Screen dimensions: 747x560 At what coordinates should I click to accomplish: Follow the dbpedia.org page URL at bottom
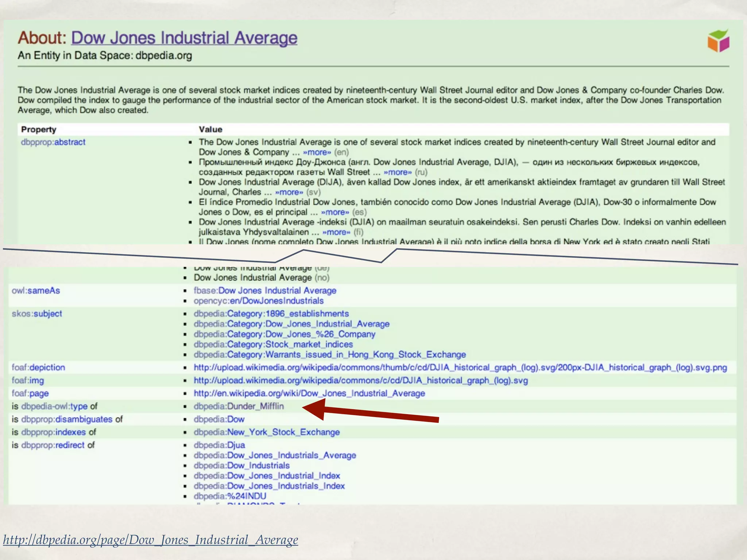[150, 540]
